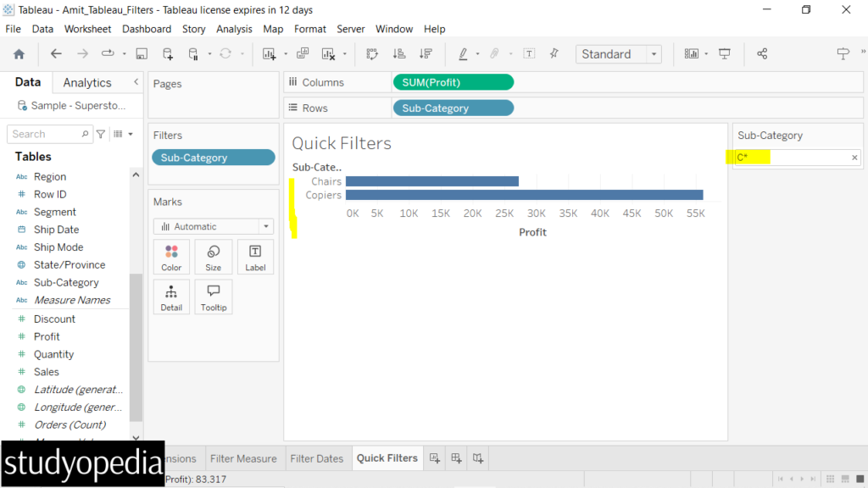Start presentation mode icon
The width and height of the screenshot is (868, 488).
click(x=725, y=53)
